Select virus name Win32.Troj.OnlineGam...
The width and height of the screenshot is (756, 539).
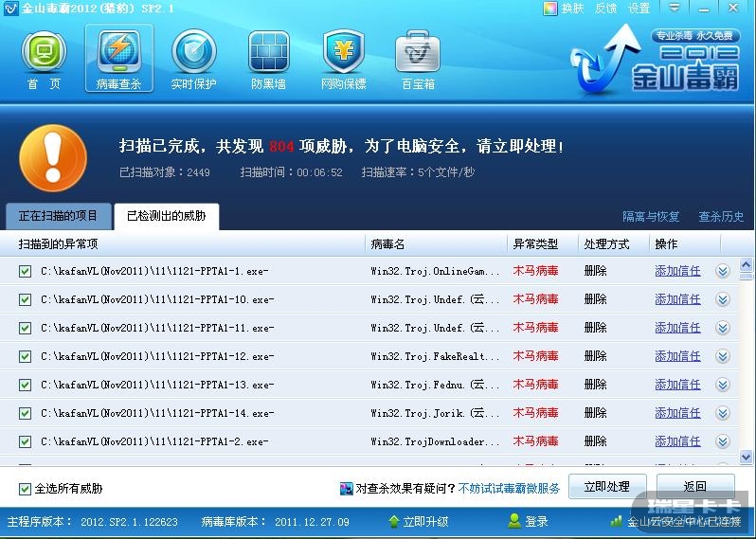click(435, 272)
